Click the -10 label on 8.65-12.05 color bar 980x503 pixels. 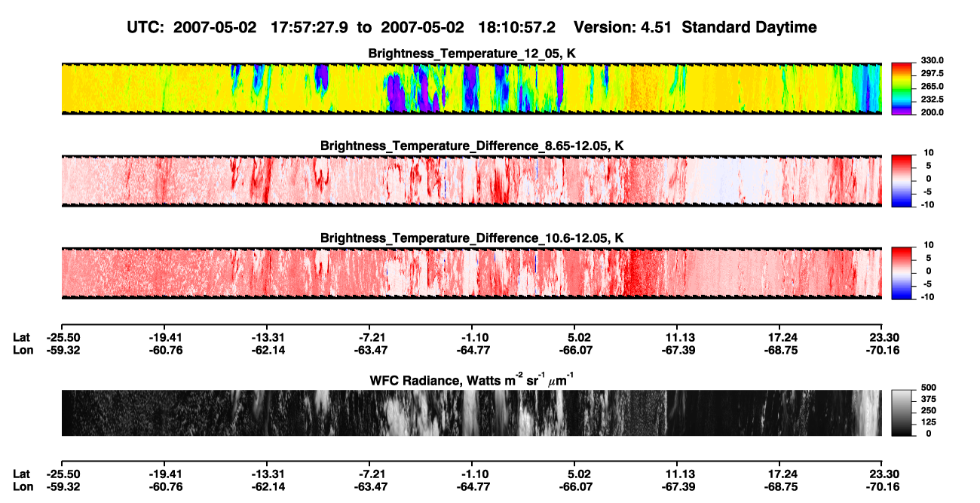coord(927,204)
